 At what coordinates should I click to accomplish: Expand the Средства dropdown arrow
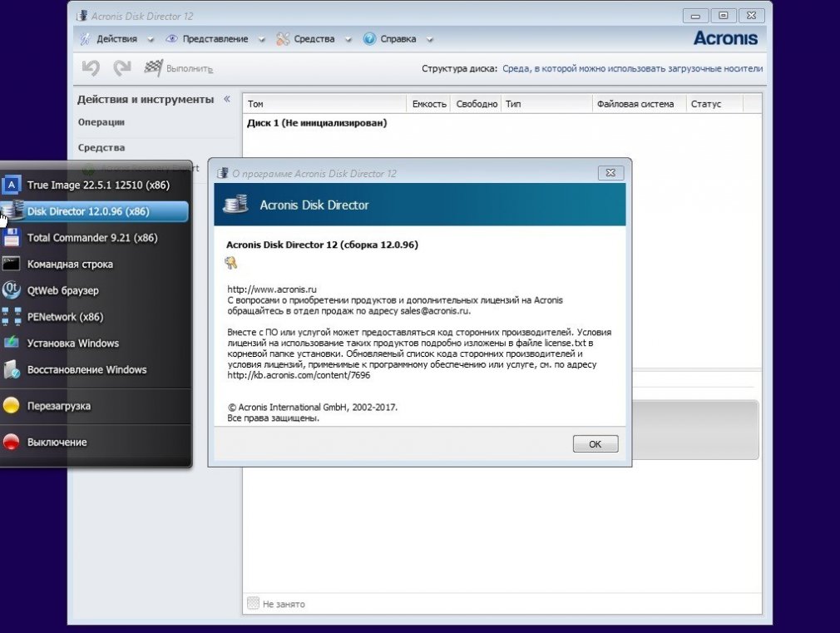point(348,40)
